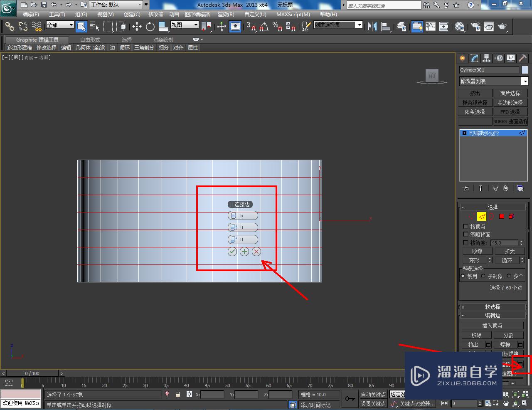The width and height of the screenshot is (532, 410).
Task: Toggle the selection lock icon
Action: click(178, 394)
